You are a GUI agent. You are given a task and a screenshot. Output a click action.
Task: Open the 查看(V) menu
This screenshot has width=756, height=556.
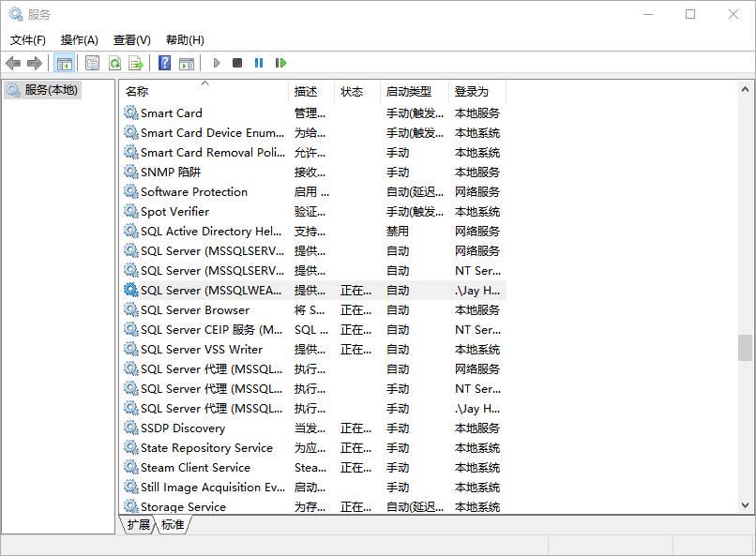[x=131, y=40]
